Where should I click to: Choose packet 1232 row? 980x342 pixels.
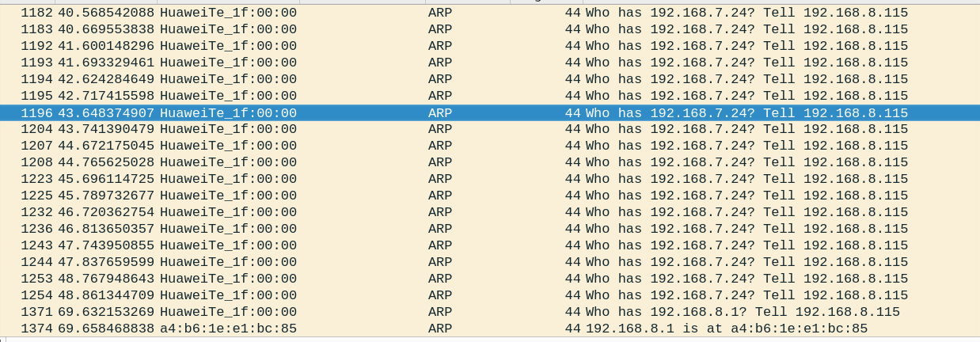(x=490, y=212)
